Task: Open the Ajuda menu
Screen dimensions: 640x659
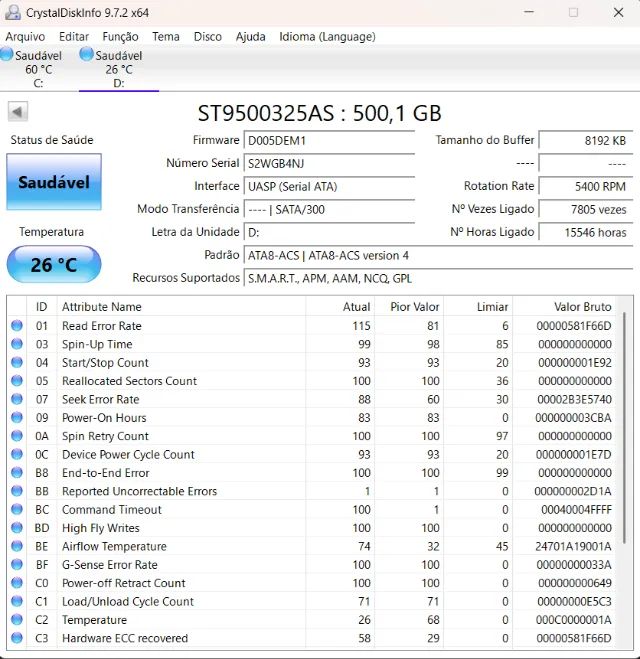Action: tap(250, 37)
